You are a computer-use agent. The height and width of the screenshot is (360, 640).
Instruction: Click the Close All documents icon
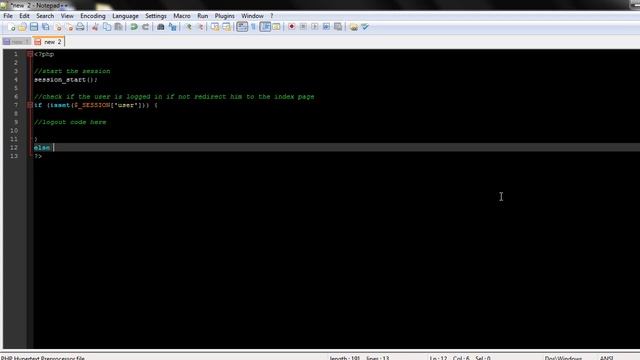tap(69, 27)
